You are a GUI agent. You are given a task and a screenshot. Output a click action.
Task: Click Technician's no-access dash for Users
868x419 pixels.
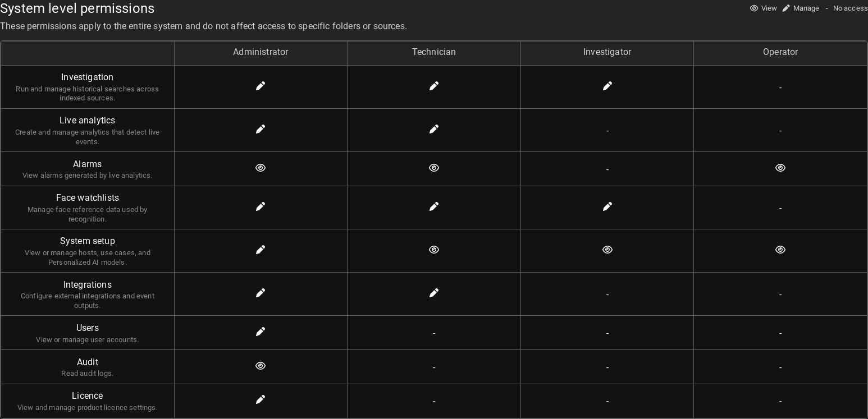tap(434, 334)
